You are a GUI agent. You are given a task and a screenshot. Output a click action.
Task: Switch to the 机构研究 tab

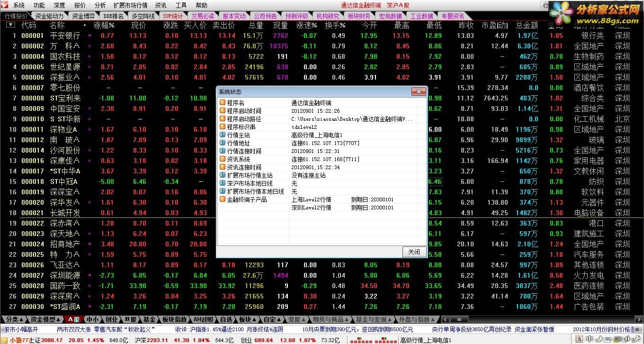point(328,16)
